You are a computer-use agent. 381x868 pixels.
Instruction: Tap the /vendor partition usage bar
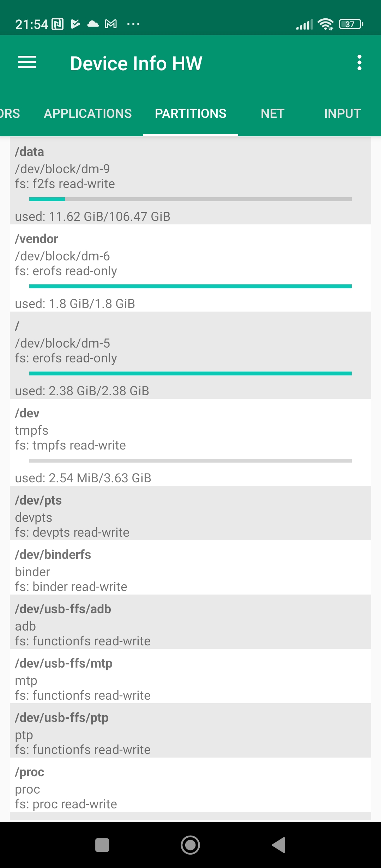pos(190,287)
